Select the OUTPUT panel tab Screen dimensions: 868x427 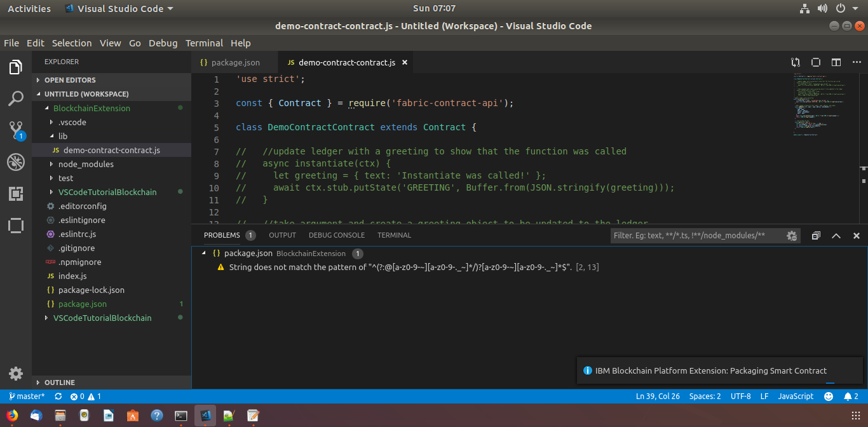tap(282, 235)
